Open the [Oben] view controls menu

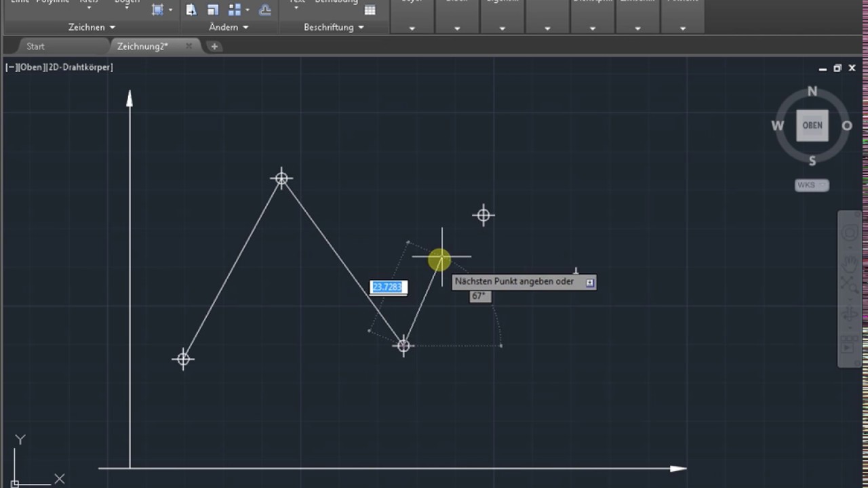31,67
